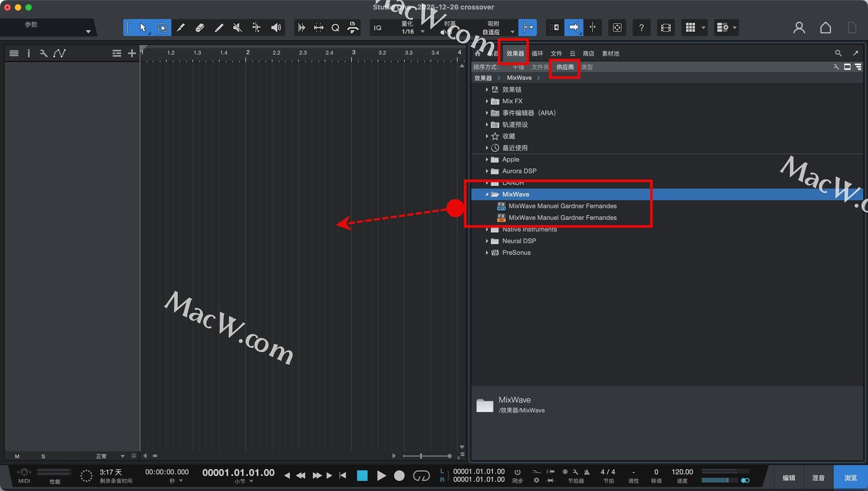This screenshot has width=868, height=491.
Task: Select the Eraser tool
Action: [x=199, y=28]
